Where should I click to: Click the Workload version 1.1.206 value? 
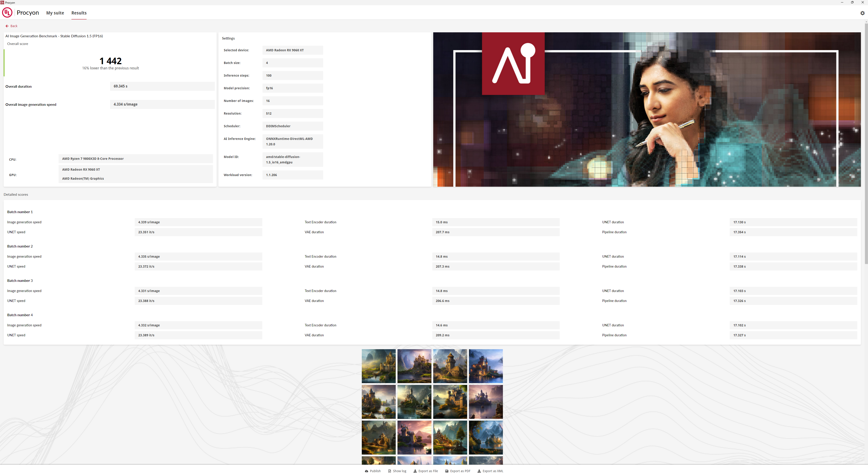pos(293,175)
